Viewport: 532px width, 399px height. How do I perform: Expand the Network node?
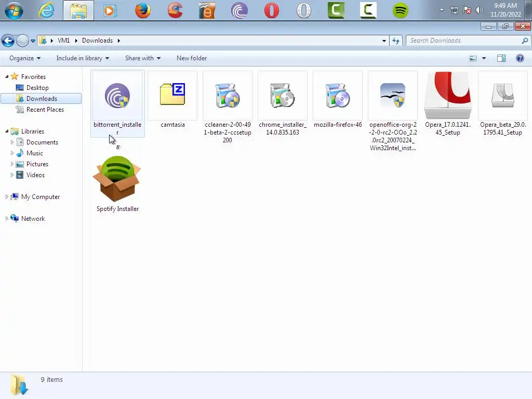[x=7, y=218]
